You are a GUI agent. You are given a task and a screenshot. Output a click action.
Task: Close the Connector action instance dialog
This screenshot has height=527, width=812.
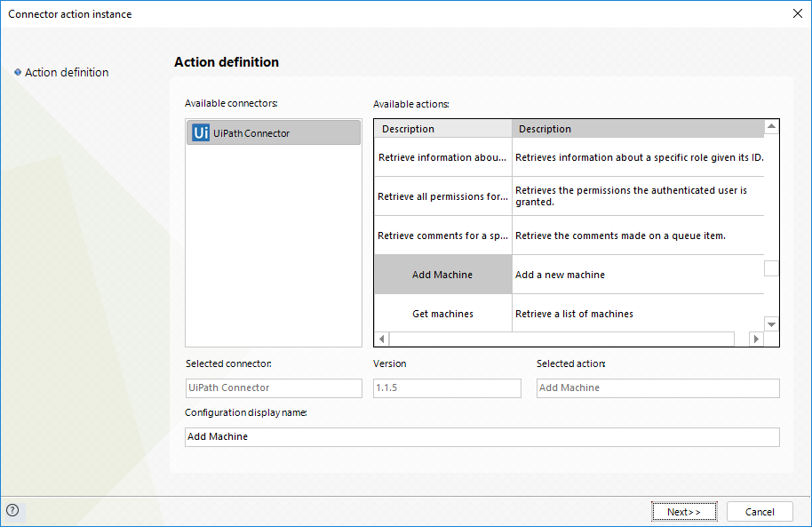(x=798, y=13)
